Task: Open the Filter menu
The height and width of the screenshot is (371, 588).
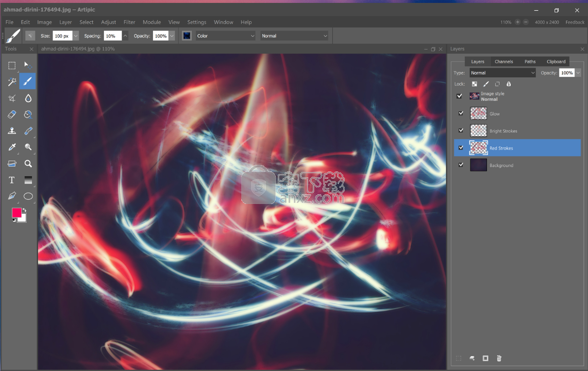Action: click(129, 22)
